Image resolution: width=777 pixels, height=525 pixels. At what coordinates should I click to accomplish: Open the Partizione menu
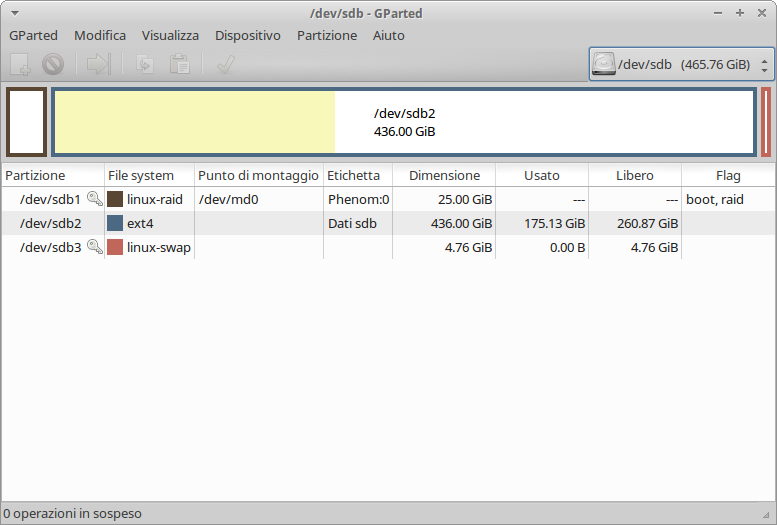point(327,35)
